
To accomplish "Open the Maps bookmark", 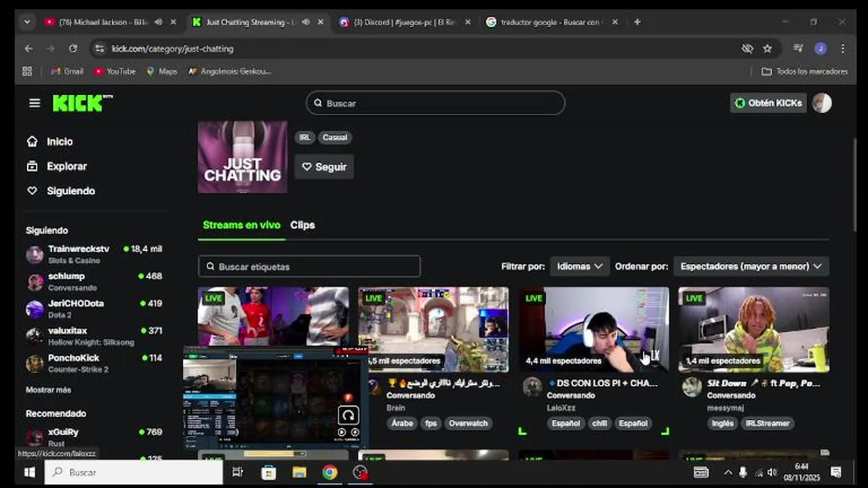I will (x=161, y=71).
